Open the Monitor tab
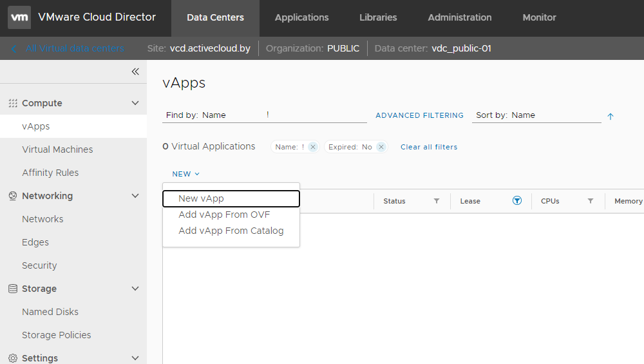644x364 pixels. point(539,17)
